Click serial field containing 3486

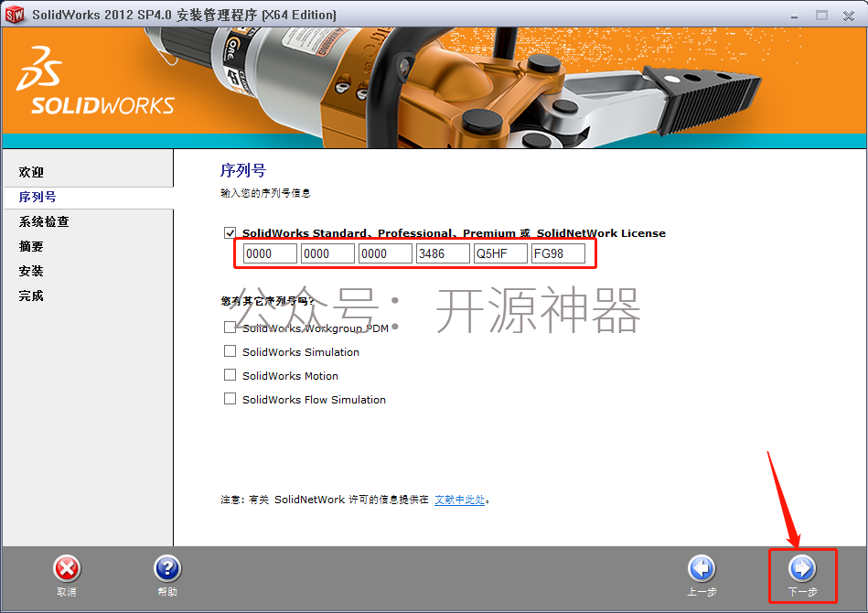(x=443, y=253)
